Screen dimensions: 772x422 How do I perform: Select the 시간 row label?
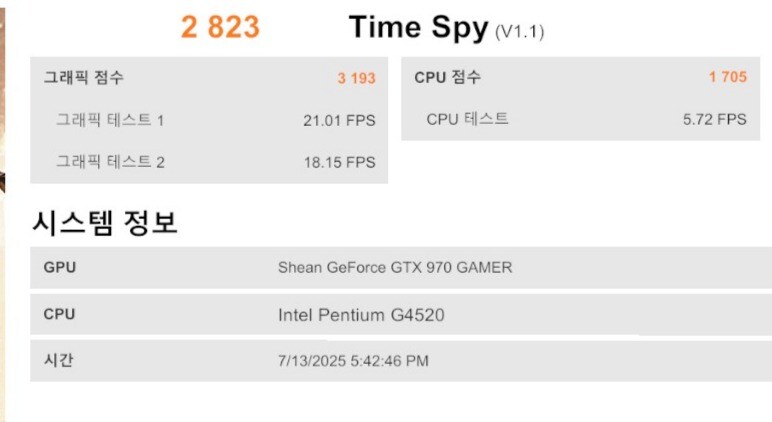59,360
